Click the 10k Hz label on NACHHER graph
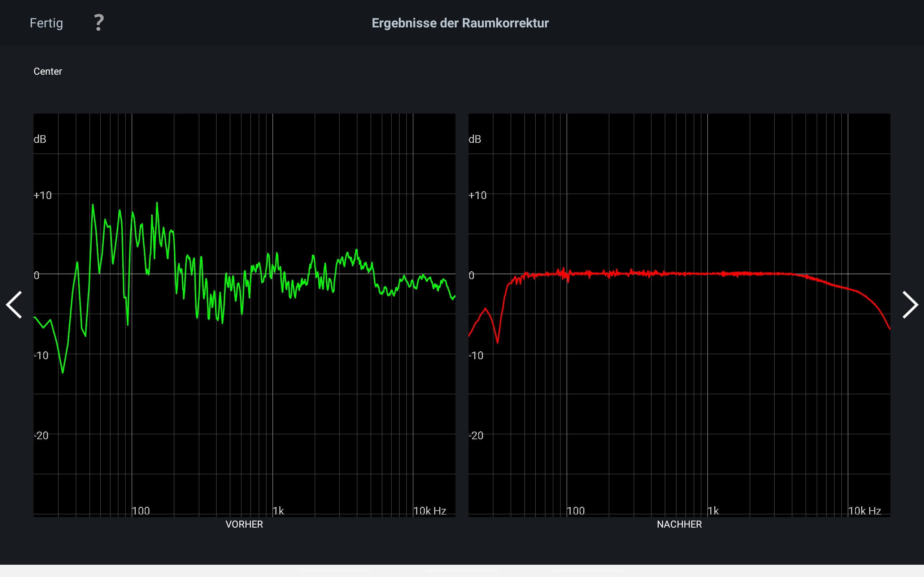 tap(864, 511)
